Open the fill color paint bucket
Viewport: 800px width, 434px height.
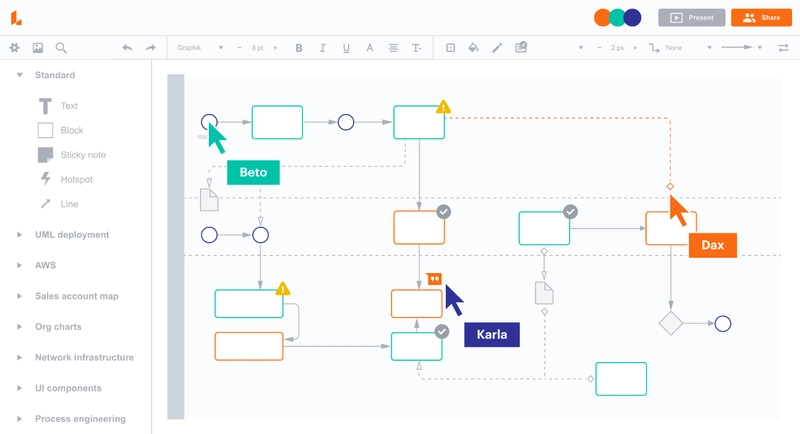click(x=473, y=48)
